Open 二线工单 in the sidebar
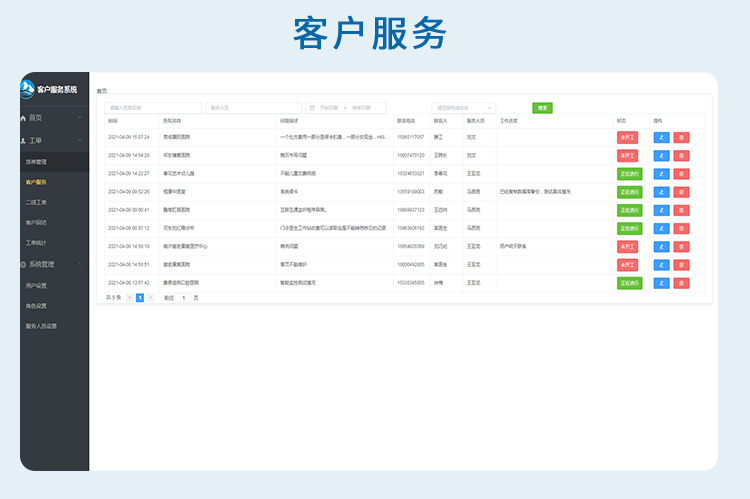The height and width of the screenshot is (499, 750). tap(36, 202)
